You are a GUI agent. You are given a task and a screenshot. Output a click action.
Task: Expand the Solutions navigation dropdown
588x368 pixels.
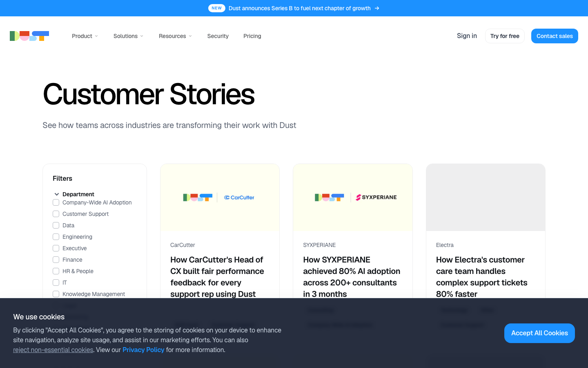[129, 36]
